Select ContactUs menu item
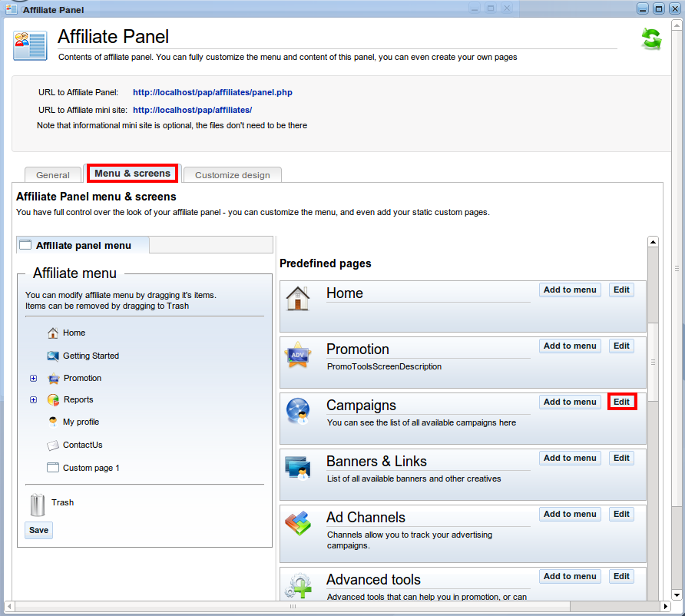 click(83, 445)
